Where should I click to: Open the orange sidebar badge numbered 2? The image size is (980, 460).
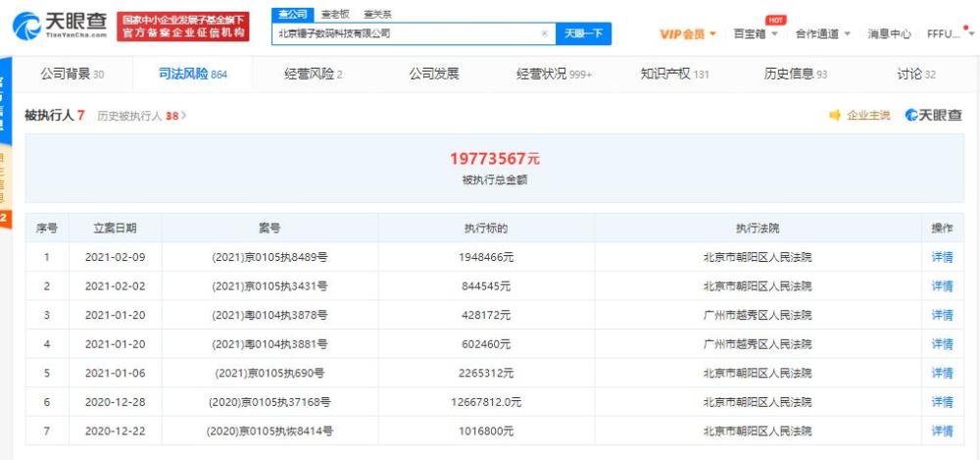(x=4, y=218)
